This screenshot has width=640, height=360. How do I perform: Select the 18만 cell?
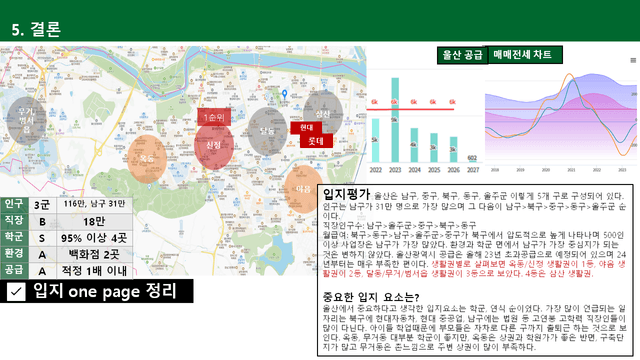[94, 221]
